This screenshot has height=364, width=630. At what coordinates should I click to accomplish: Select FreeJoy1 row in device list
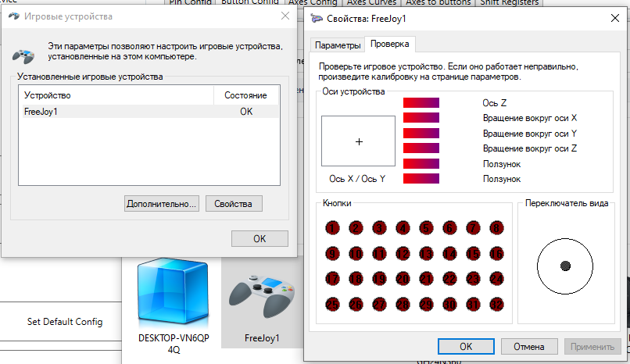(149, 112)
